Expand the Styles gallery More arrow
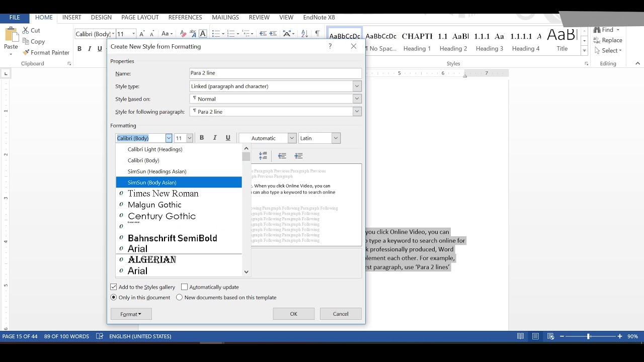Image resolution: width=644 pixels, height=362 pixels. point(584,51)
